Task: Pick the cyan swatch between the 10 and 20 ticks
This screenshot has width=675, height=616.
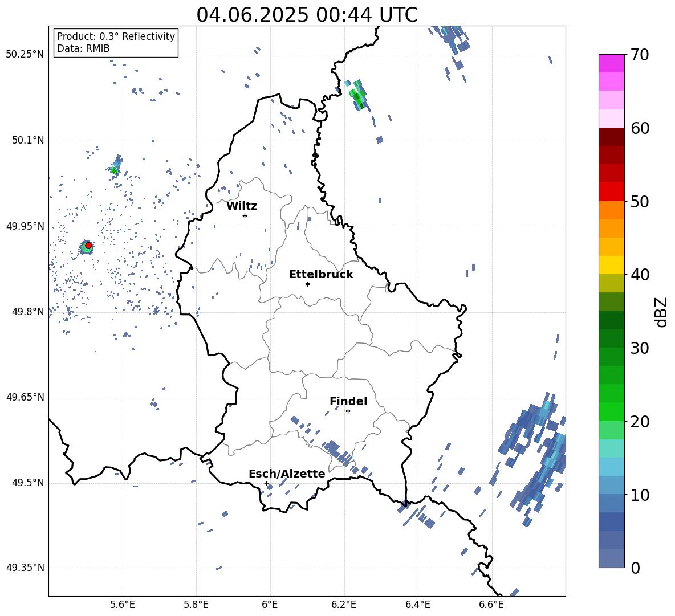Action: pyautogui.click(x=611, y=467)
